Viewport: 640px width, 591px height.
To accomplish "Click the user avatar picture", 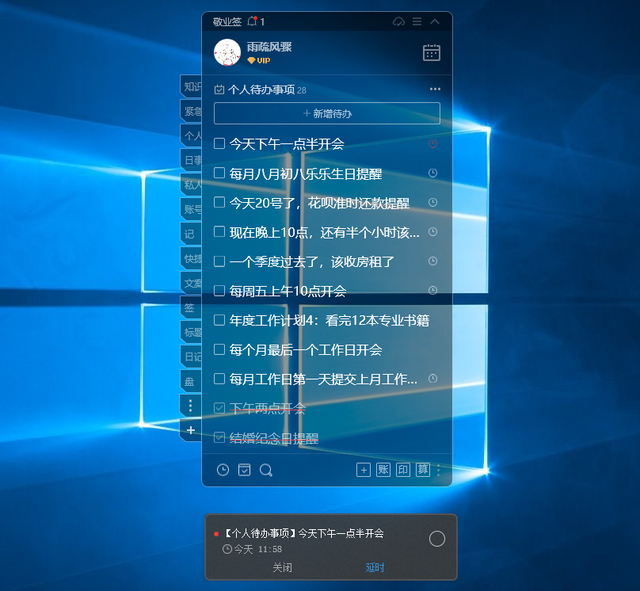I will click(227, 52).
